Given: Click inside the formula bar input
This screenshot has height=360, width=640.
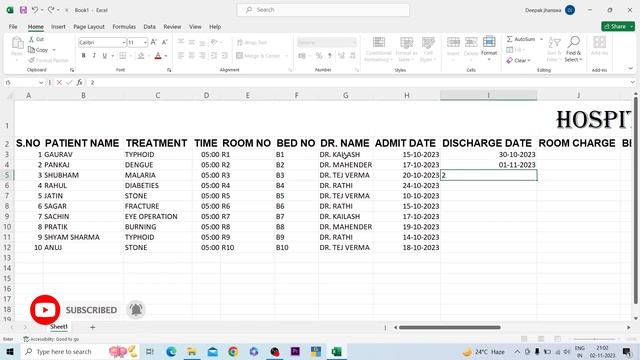Looking at the screenshot, I should pos(358,82).
